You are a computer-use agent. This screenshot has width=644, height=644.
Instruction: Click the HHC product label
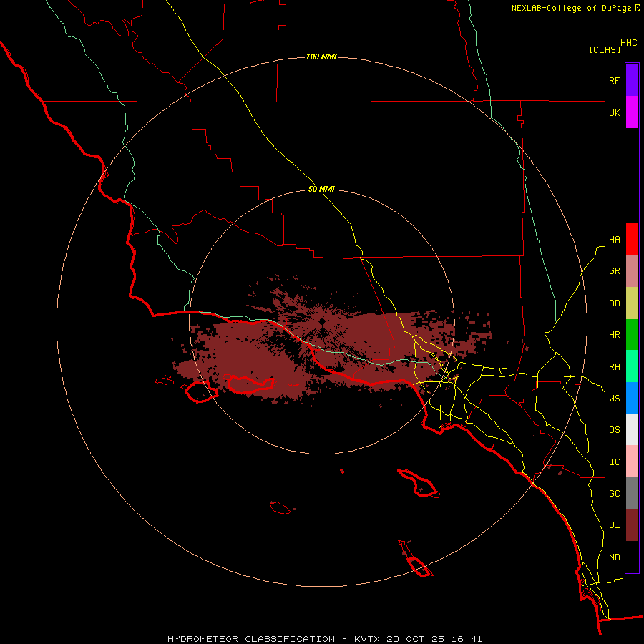629,43
